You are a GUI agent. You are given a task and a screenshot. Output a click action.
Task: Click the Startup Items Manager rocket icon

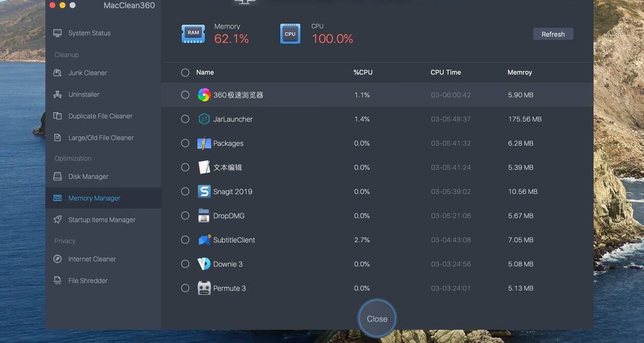(x=57, y=220)
